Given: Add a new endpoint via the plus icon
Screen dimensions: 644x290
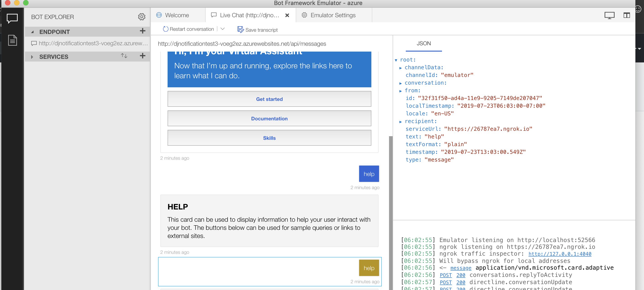Looking at the screenshot, I should pyautogui.click(x=142, y=31).
